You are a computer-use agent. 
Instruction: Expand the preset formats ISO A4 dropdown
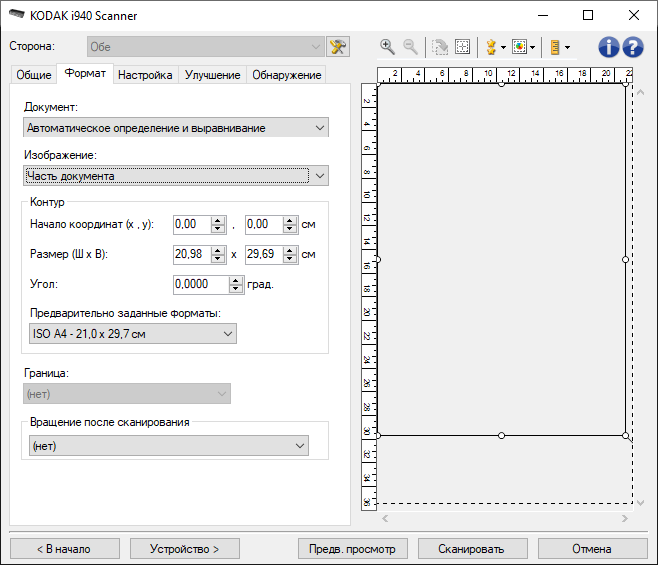[130, 334]
